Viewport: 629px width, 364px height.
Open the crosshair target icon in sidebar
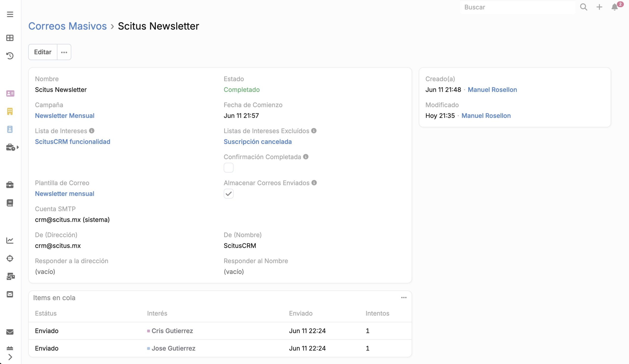pyautogui.click(x=10, y=258)
